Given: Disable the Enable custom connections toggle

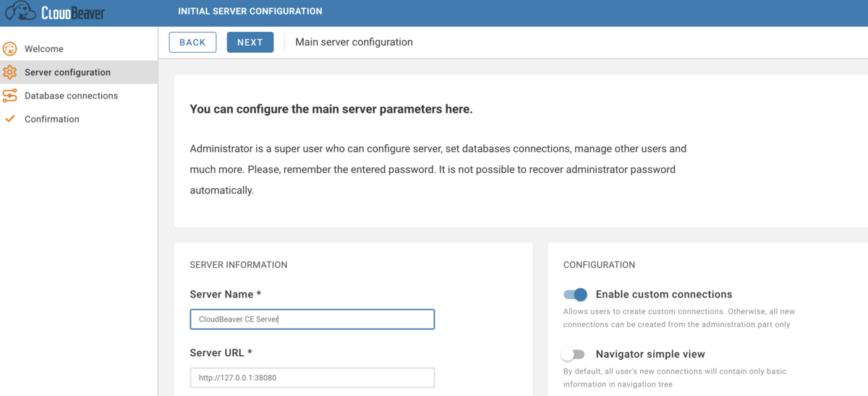Looking at the screenshot, I should click(x=575, y=295).
